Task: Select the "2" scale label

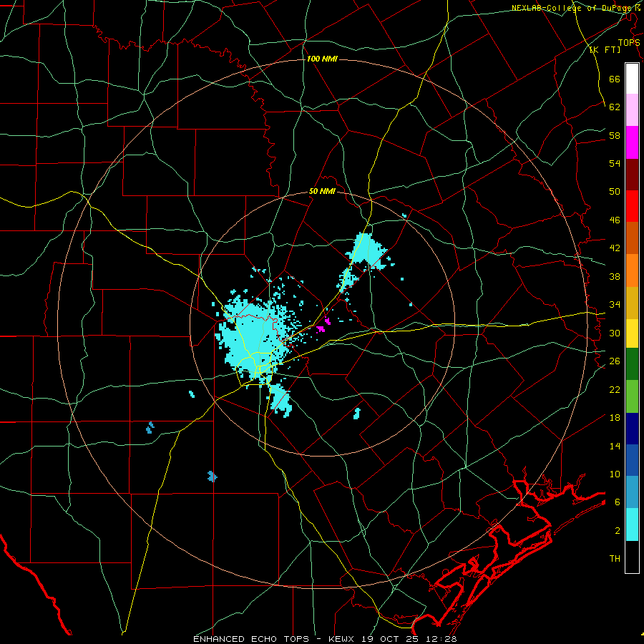Action: [617, 531]
